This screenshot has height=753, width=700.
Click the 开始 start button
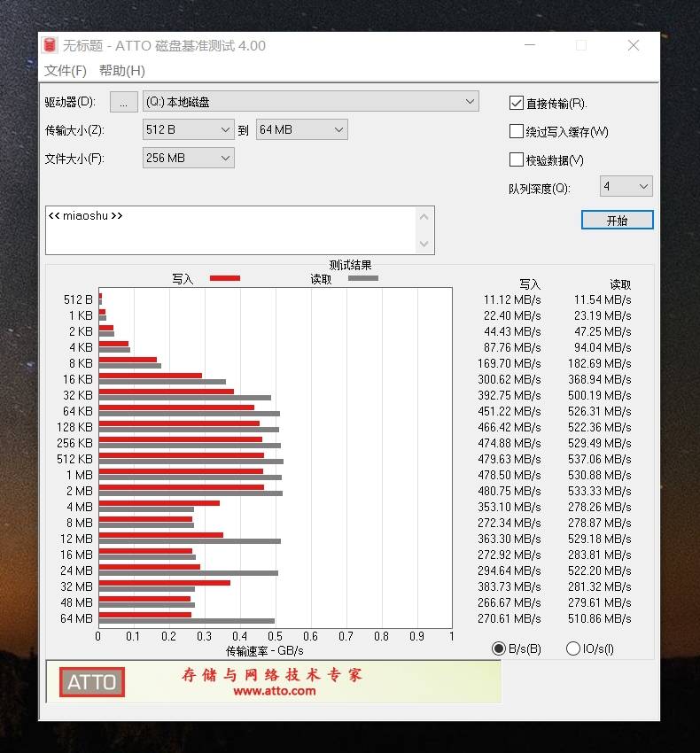(618, 220)
